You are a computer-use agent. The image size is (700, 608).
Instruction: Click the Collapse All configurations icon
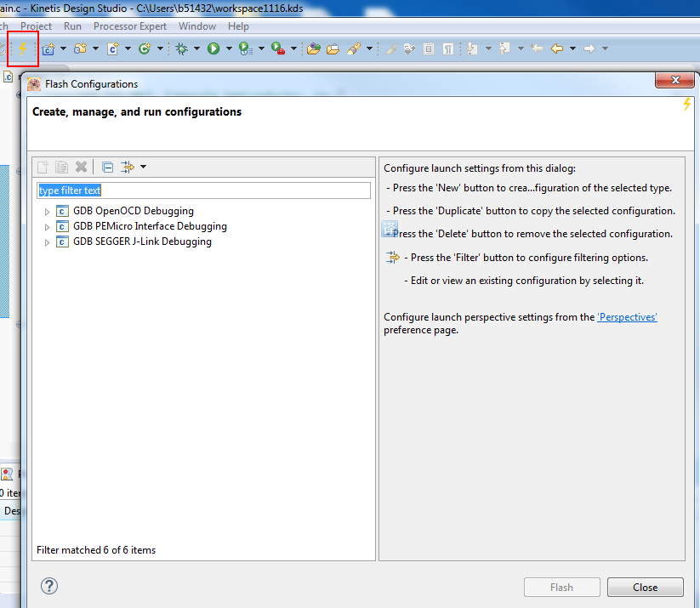point(107,168)
